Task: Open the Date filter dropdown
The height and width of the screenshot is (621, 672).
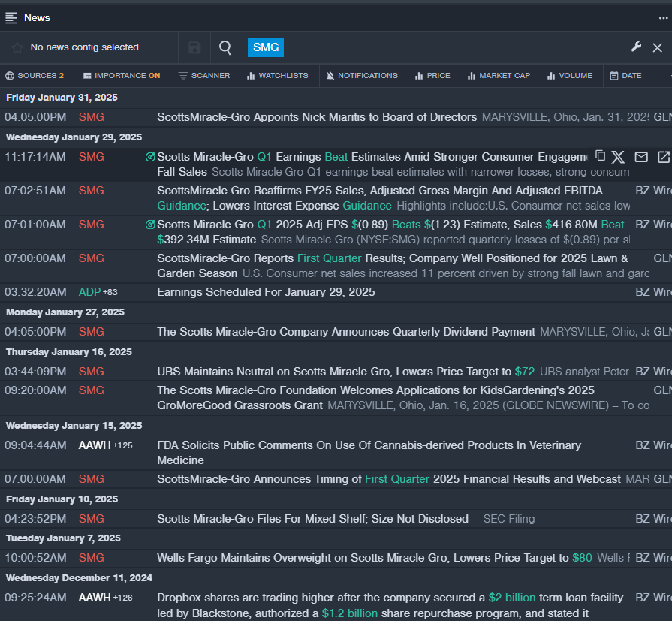Action: (x=625, y=76)
